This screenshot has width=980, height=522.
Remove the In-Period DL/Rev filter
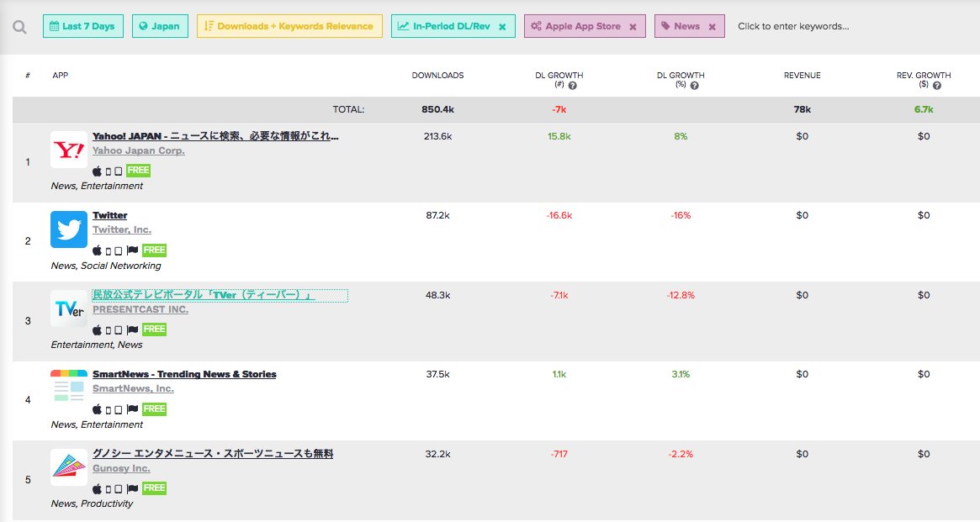(502, 27)
